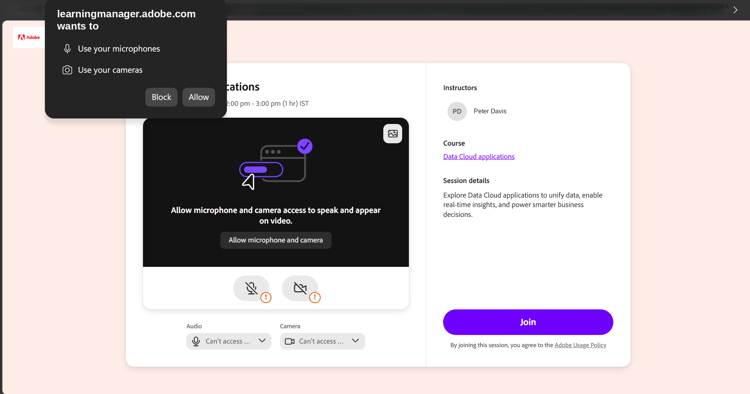
Task: Toggle the muted microphone button
Action: tap(251, 288)
